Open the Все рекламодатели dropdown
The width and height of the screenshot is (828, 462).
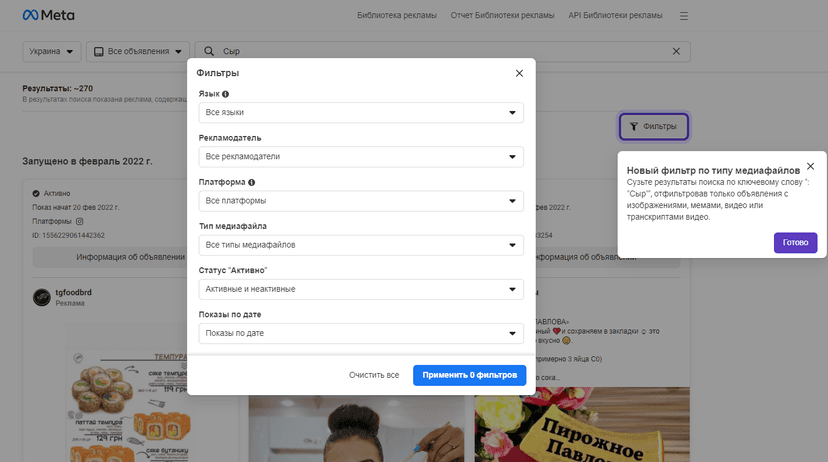click(361, 157)
